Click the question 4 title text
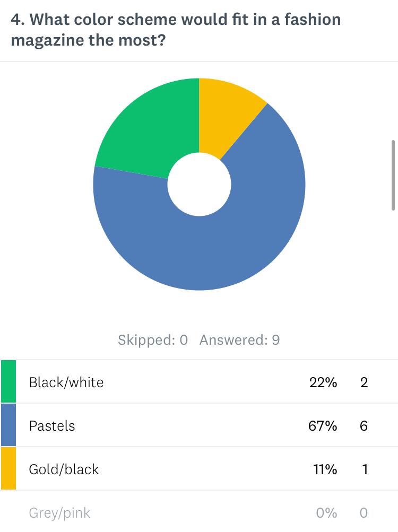The height and width of the screenshot is (532, 398). pyautogui.click(x=175, y=30)
